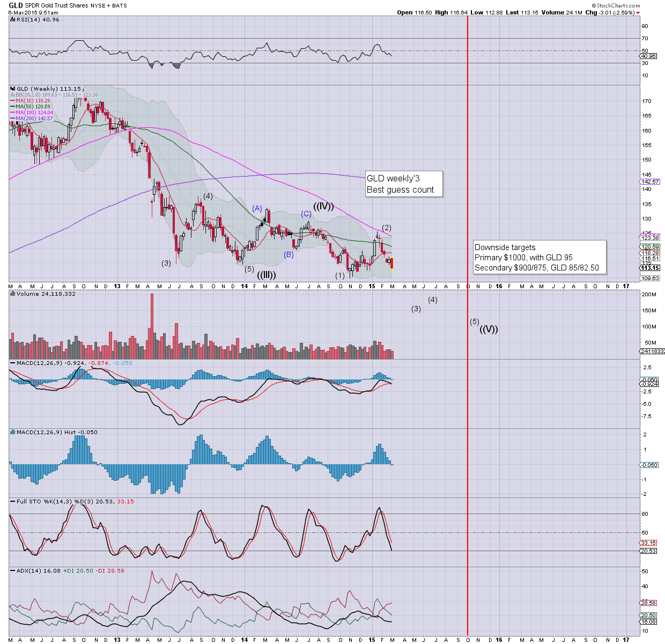Click the 142.57 price axis tag
The width and height of the screenshot is (665, 644).
[650, 181]
